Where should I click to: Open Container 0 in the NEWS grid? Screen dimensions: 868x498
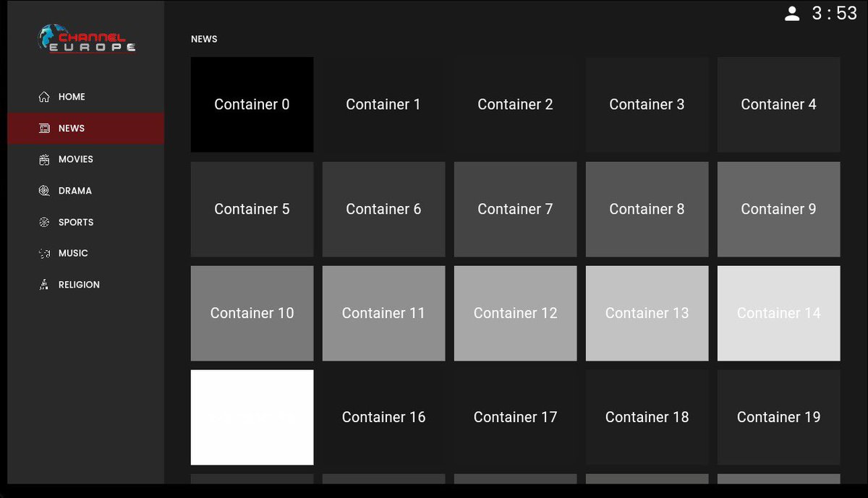(252, 104)
